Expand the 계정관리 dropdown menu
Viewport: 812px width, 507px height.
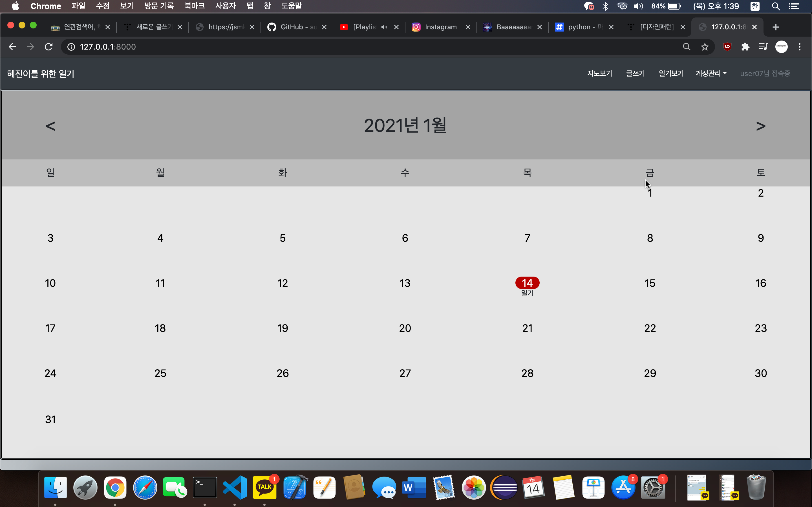click(711, 74)
